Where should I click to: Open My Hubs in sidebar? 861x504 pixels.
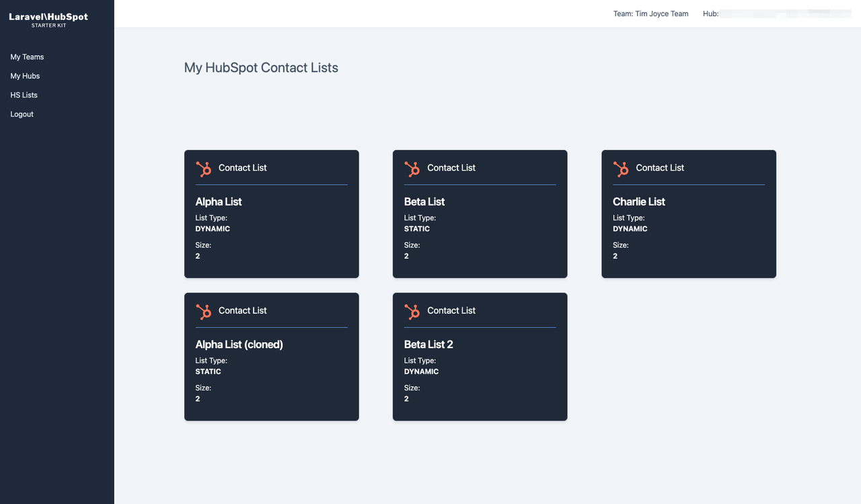(25, 76)
